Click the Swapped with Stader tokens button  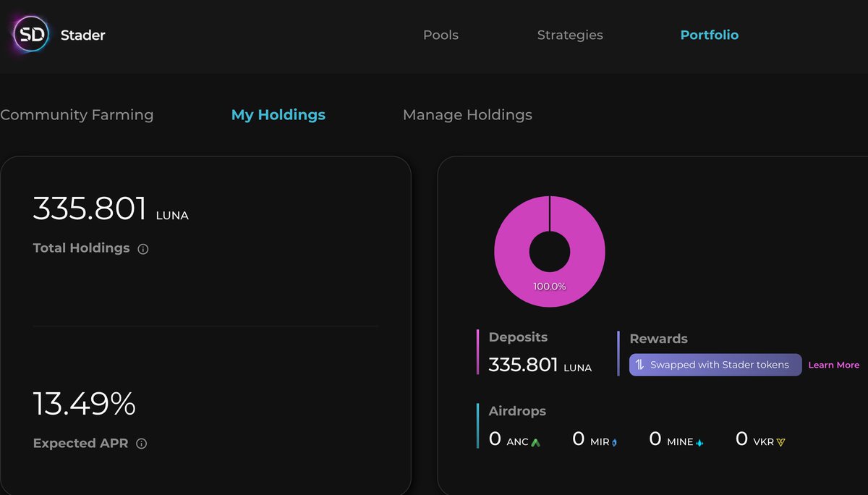coord(715,365)
